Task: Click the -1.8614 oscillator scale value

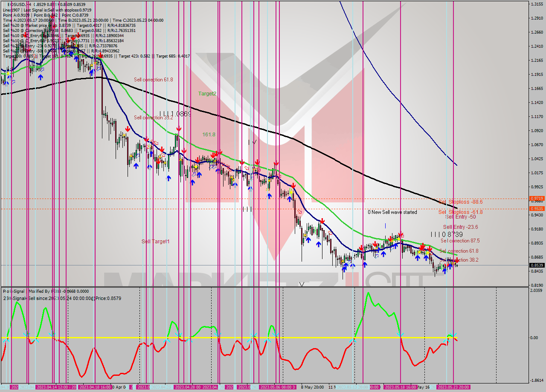Action: [x=537, y=380]
